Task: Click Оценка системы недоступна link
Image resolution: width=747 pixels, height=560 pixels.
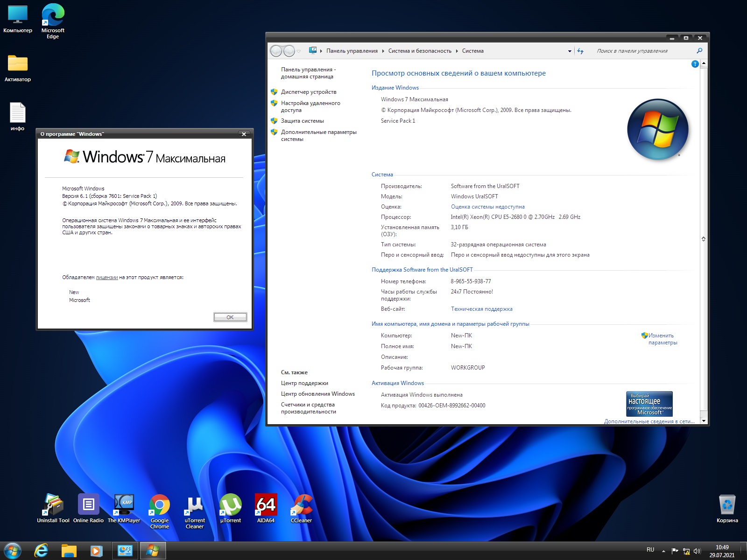Action: coord(488,207)
